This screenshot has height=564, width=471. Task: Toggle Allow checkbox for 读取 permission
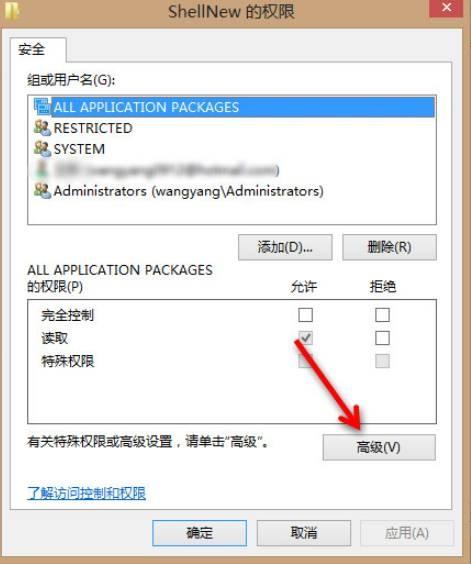point(305,338)
